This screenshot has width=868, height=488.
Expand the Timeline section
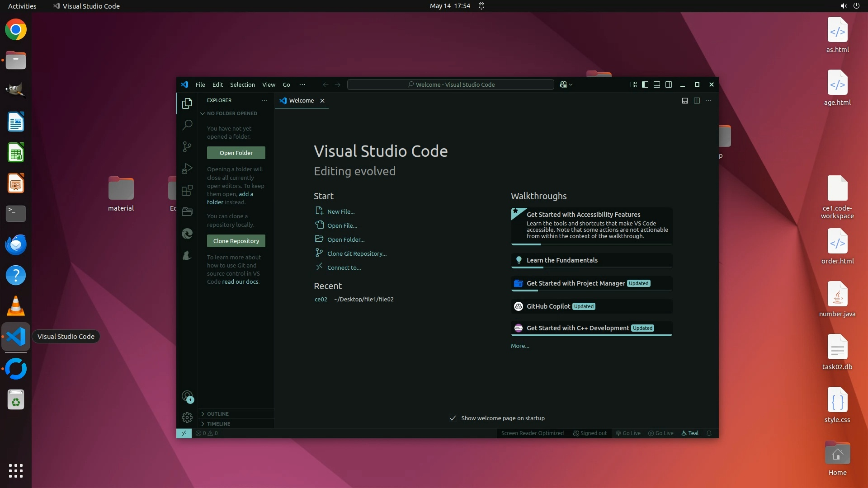[218, 424]
